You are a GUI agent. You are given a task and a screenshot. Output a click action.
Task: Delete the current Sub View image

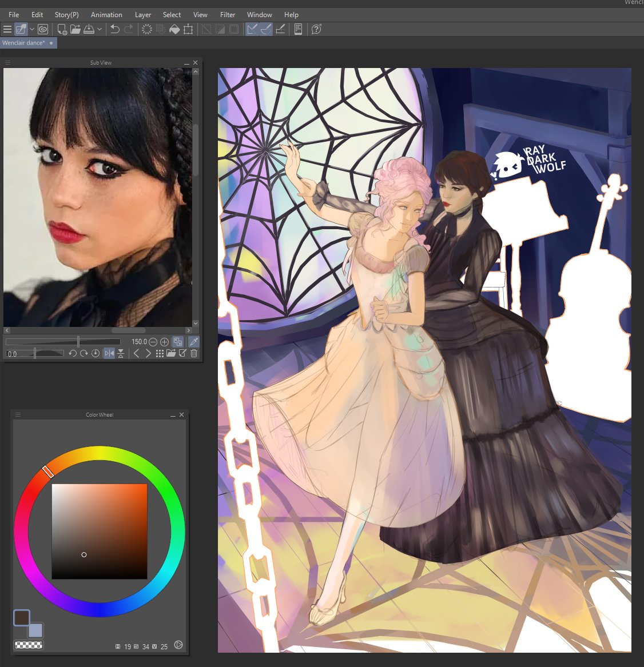tap(194, 353)
